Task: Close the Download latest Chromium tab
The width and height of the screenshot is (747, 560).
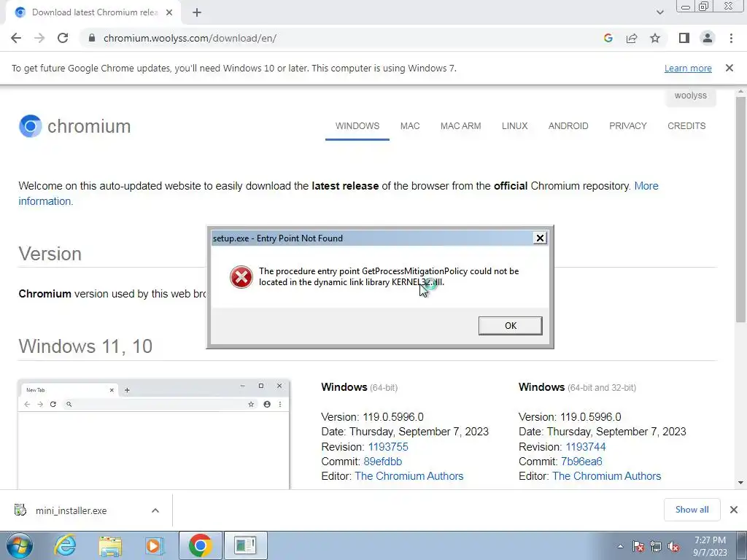Action: pyautogui.click(x=169, y=13)
